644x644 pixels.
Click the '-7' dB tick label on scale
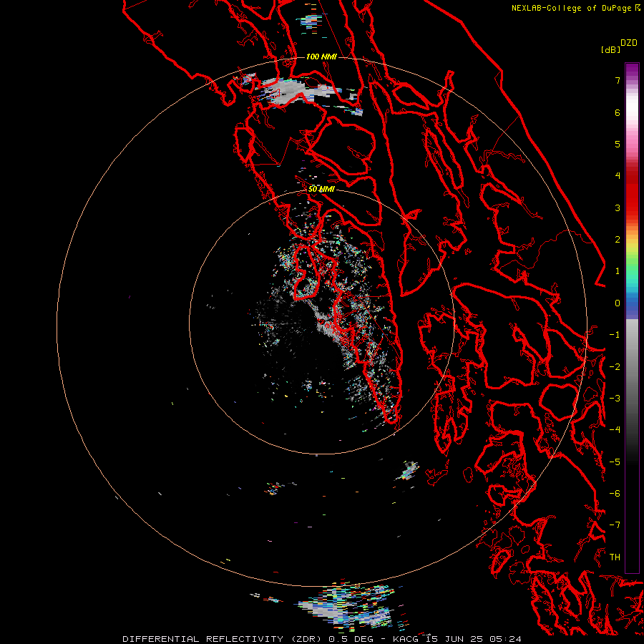point(615,525)
